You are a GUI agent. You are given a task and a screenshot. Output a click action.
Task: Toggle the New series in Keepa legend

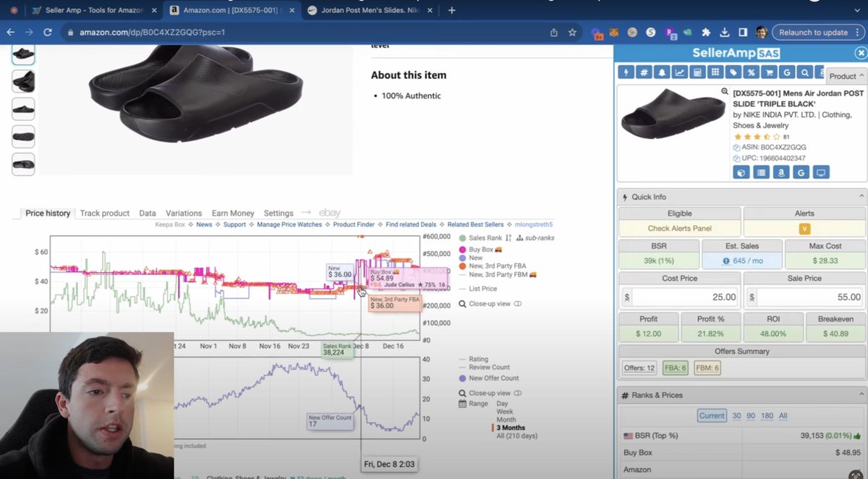[x=471, y=258]
